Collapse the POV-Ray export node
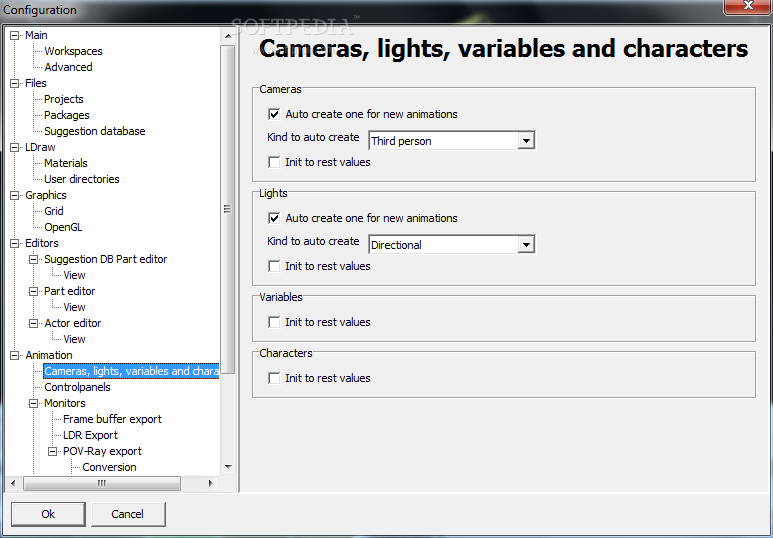This screenshot has height=538, width=773. point(52,451)
